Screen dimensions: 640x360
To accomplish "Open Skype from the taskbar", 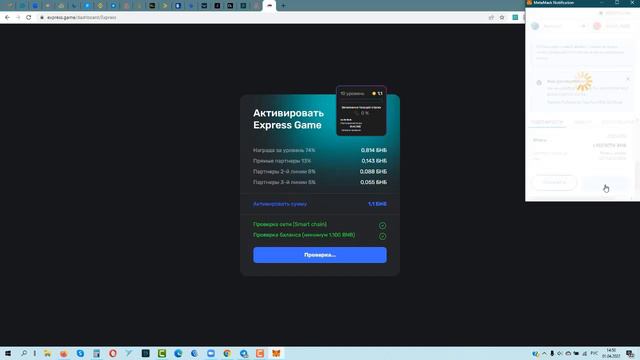I will (x=80, y=353).
